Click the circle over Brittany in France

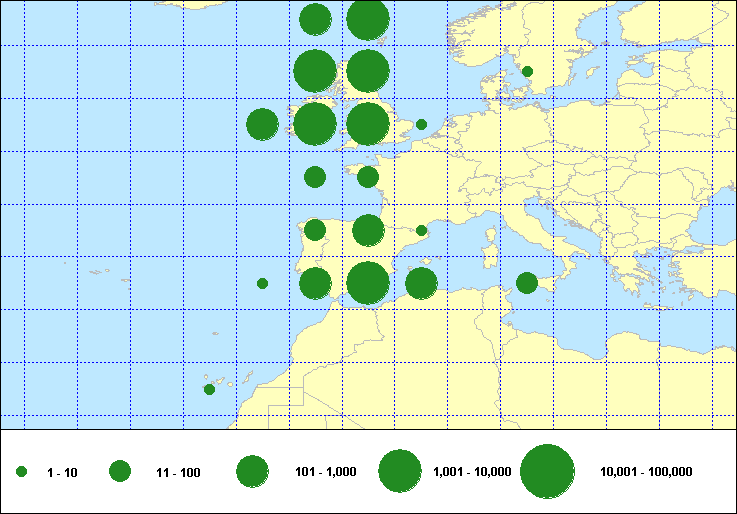coord(368,177)
